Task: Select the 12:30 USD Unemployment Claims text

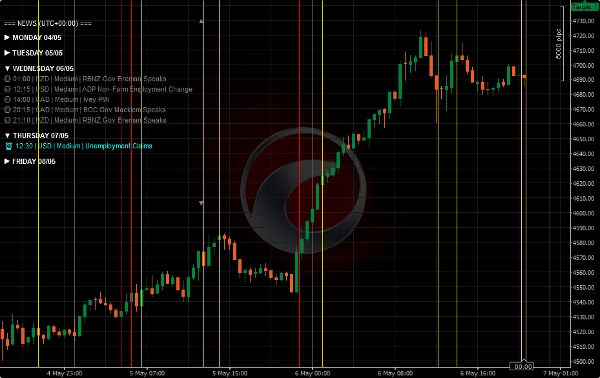Action: [84, 146]
